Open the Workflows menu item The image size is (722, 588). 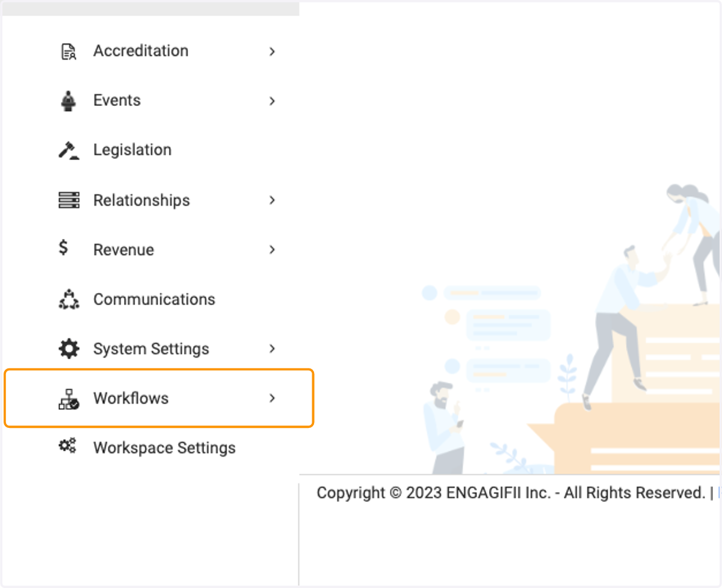pyautogui.click(x=159, y=398)
